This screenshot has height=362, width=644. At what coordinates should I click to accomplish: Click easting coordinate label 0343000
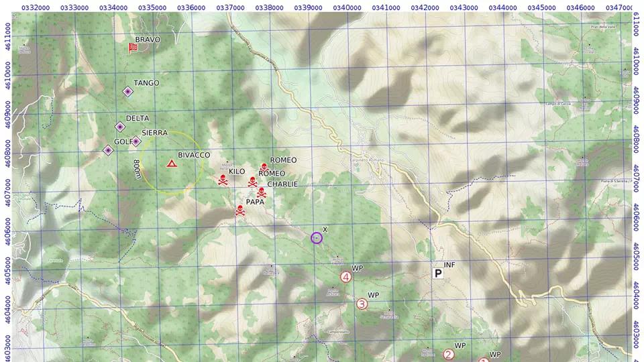pyautogui.click(x=464, y=8)
